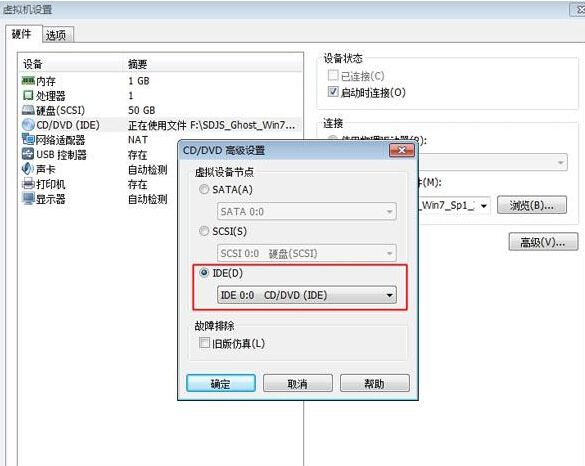Switch to the 选项 options tab
This screenshot has width=585, height=466.
(x=56, y=35)
